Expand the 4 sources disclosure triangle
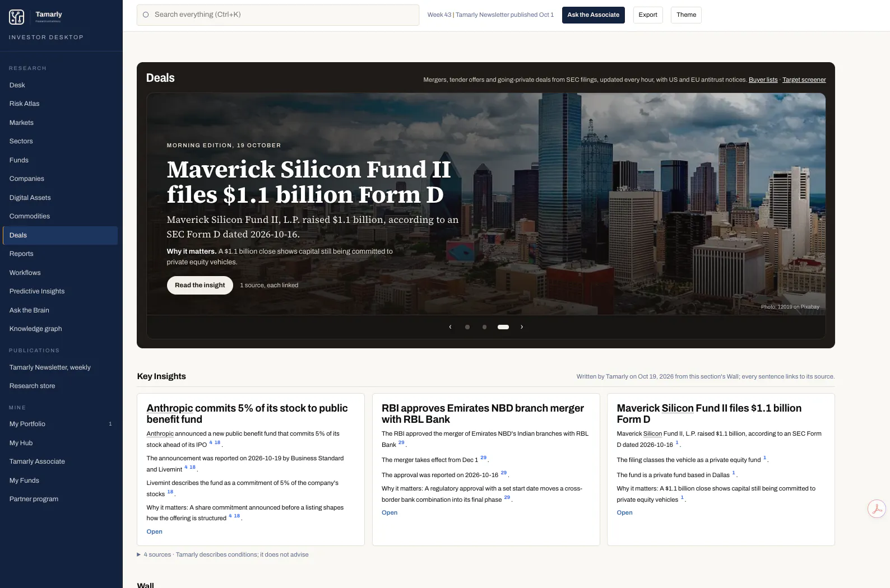 coord(139,555)
